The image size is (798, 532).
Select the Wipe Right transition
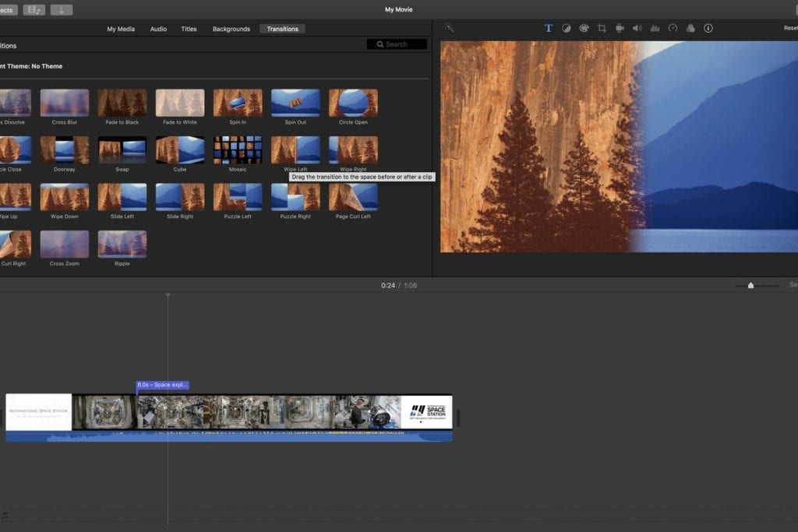353,150
